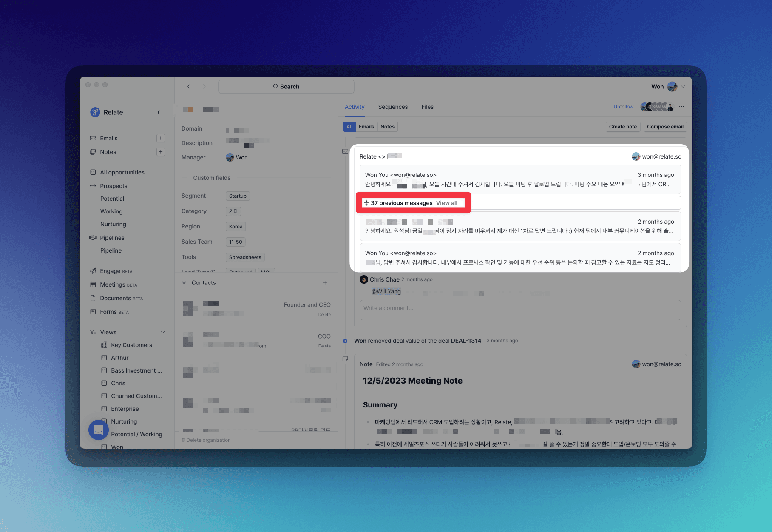The image size is (772, 532).
Task: Click the All opportunities board icon
Action: click(93, 172)
